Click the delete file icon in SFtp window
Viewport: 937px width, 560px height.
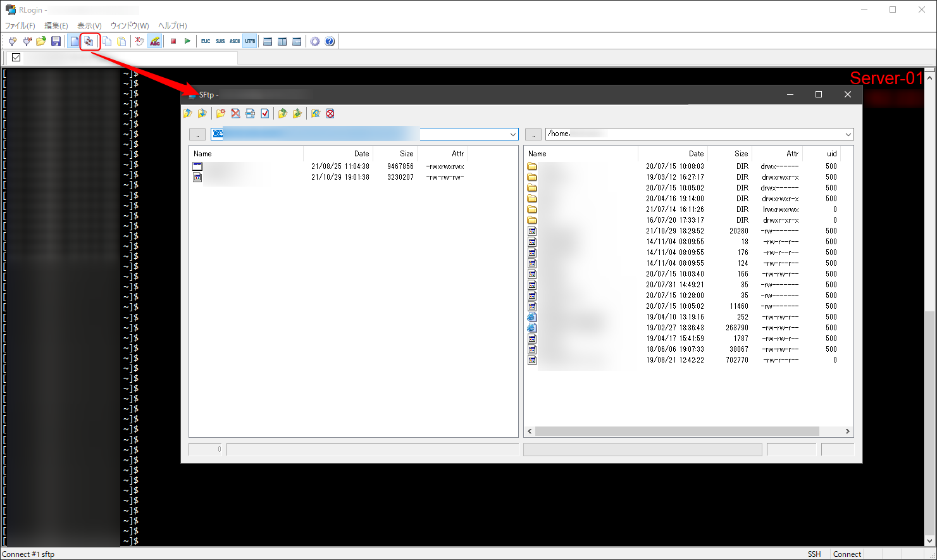(x=235, y=113)
